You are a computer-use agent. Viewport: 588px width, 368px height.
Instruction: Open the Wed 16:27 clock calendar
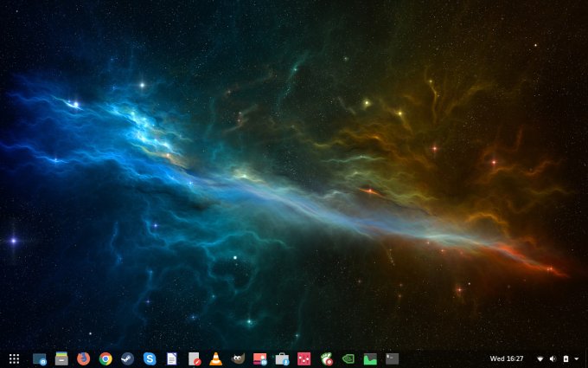coord(507,358)
